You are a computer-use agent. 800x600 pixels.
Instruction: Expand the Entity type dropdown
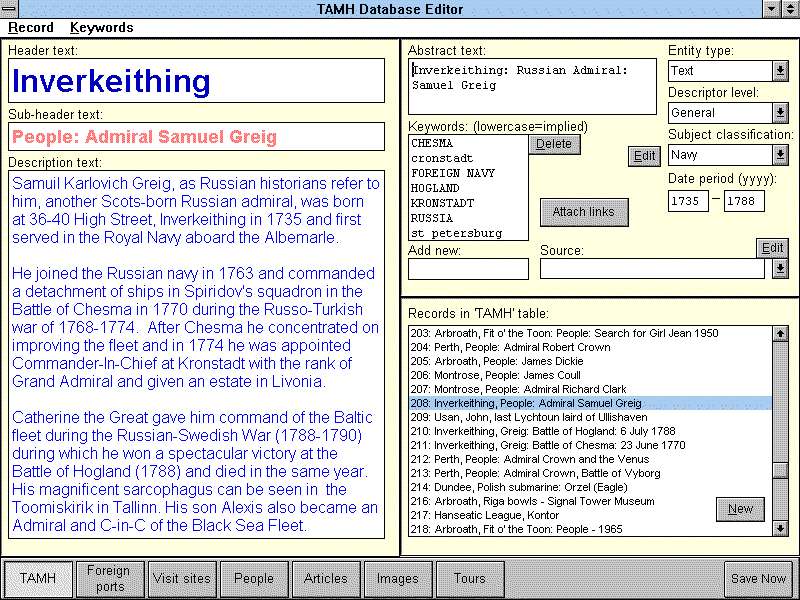tap(780, 71)
